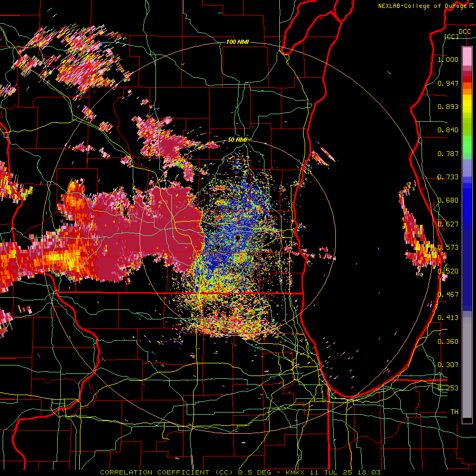Click the 11 JUL 25 18:03 timestamp
The width and height of the screenshot is (476, 476).
click(x=345, y=472)
